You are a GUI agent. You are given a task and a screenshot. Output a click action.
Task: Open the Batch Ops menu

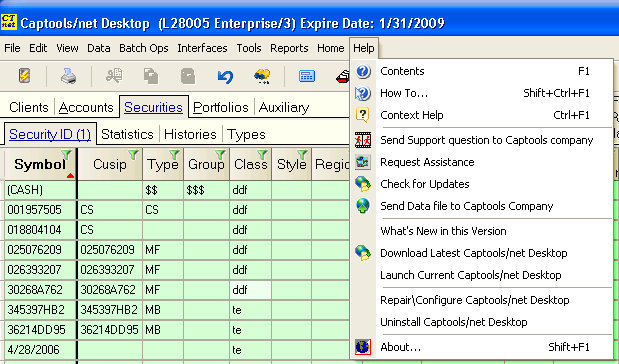click(x=144, y=48)
